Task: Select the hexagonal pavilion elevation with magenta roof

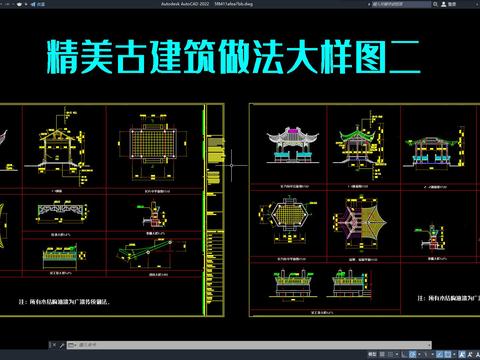Action: tap(293, 146)
